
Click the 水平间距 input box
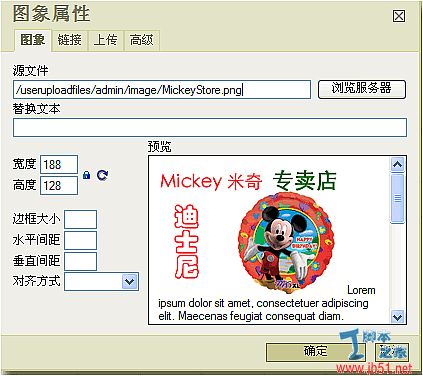coord(81,240)
